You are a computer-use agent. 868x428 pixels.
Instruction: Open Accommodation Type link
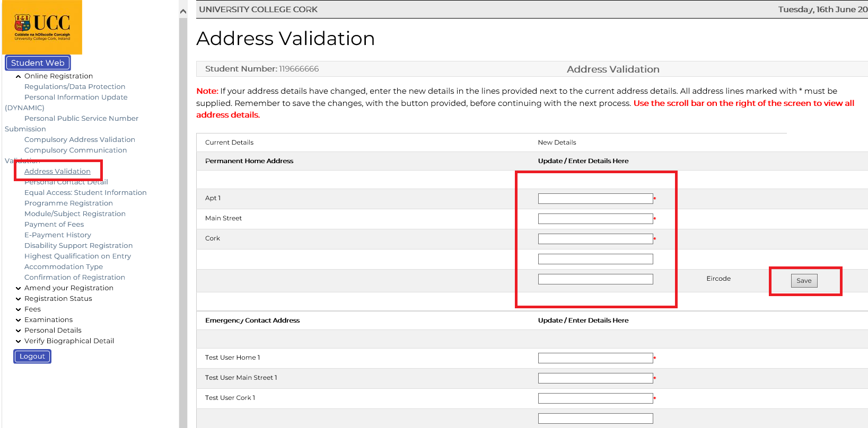[x=64, y=266]
